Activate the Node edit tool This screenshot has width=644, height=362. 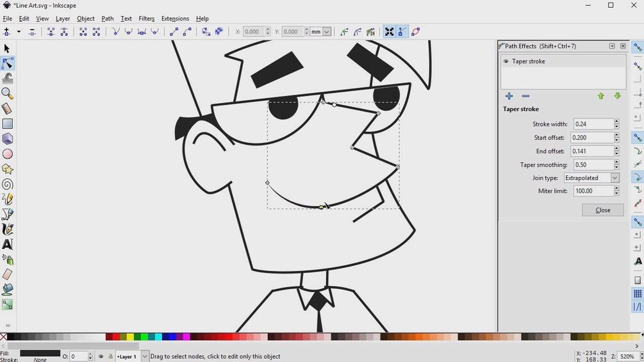pyautogui.click(x=8, y=63)
